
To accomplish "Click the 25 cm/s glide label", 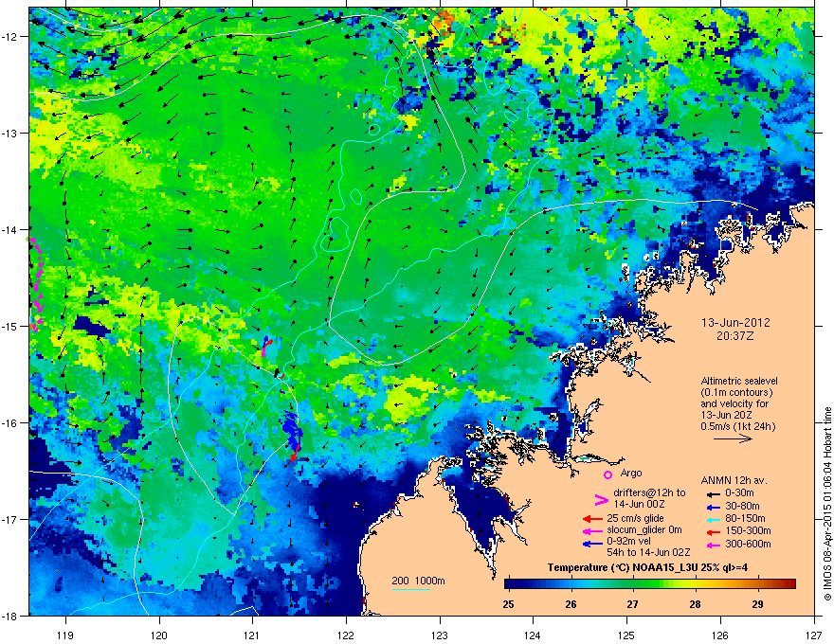I will coord(635,518).
